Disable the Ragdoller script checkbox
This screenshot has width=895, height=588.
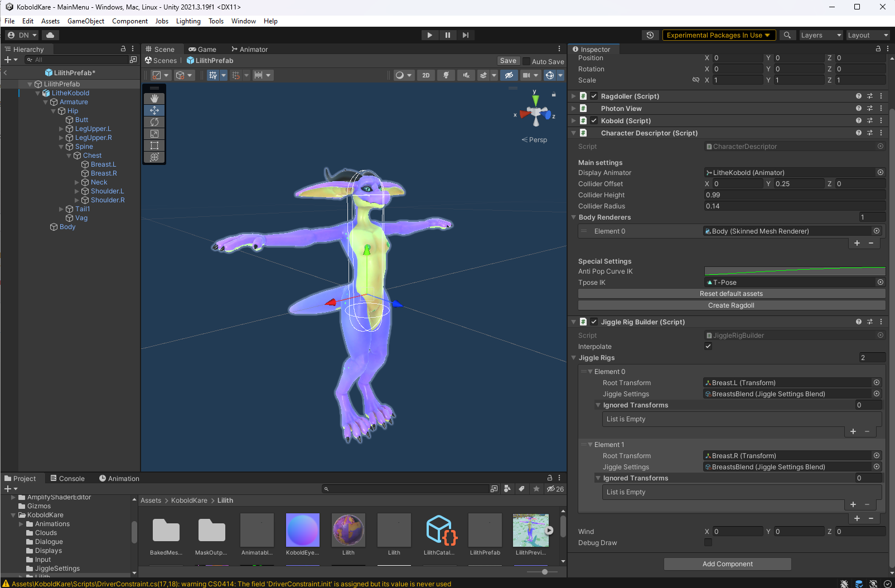tap(594, 96)
